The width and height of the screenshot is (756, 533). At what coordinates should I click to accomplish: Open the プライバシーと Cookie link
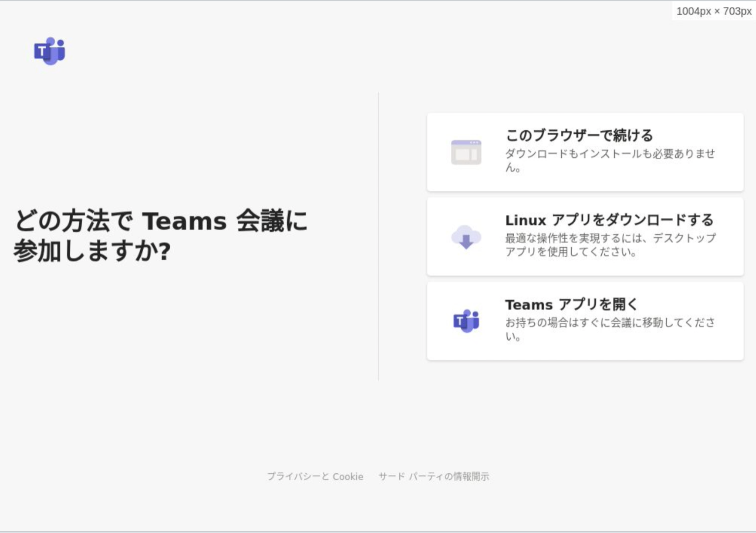click(315, 477)
